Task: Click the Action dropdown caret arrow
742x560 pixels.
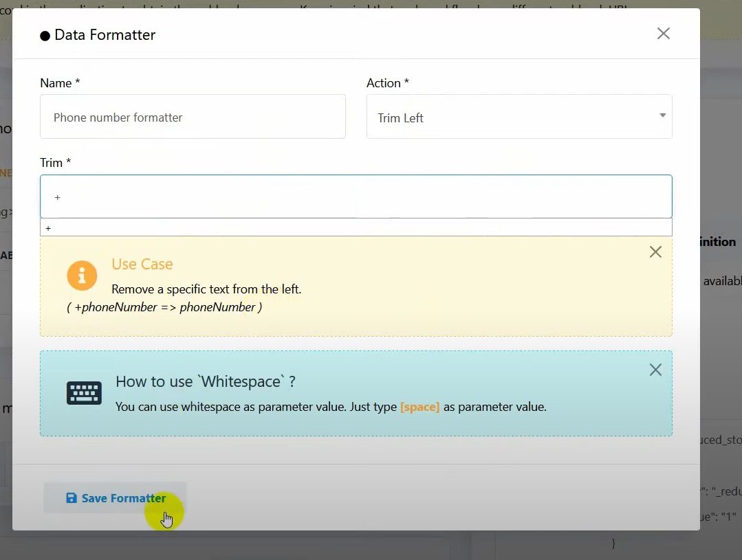Action: pyautogui.click(x=662, y=115)
